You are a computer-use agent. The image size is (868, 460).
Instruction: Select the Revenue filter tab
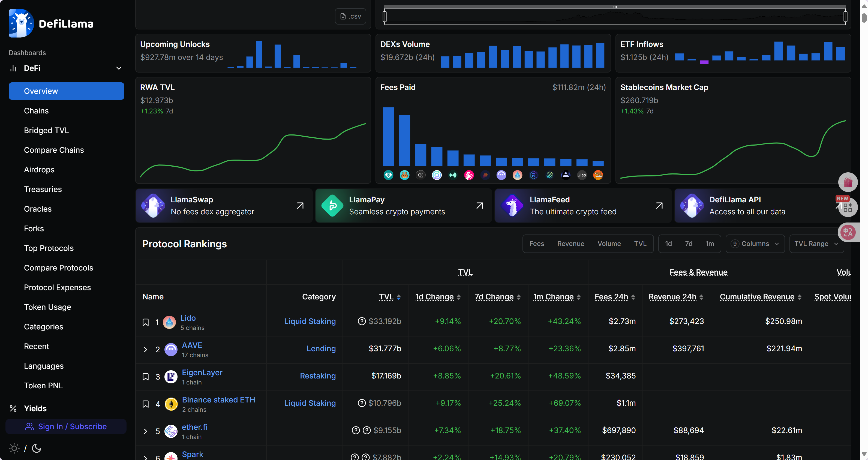(570, 244)
